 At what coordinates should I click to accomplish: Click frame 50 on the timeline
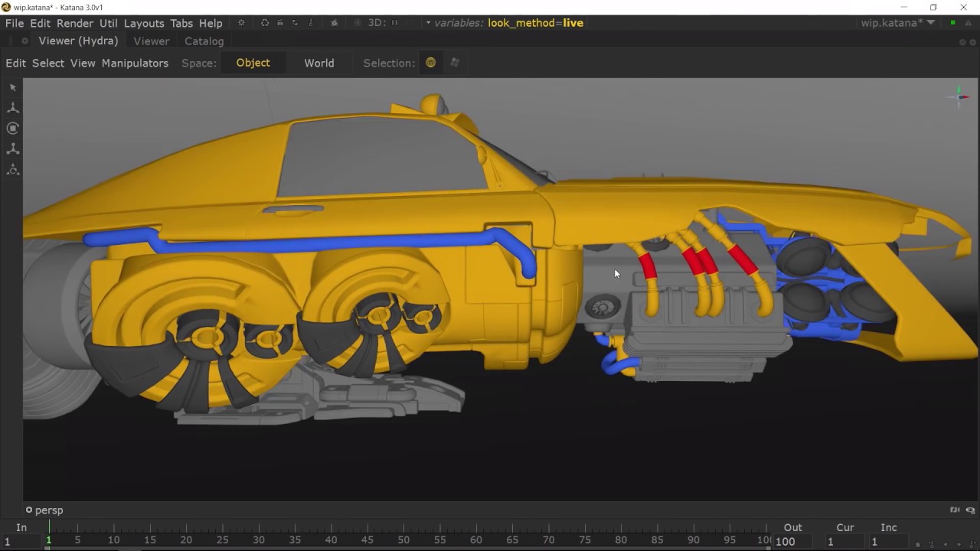coord(403,540)
